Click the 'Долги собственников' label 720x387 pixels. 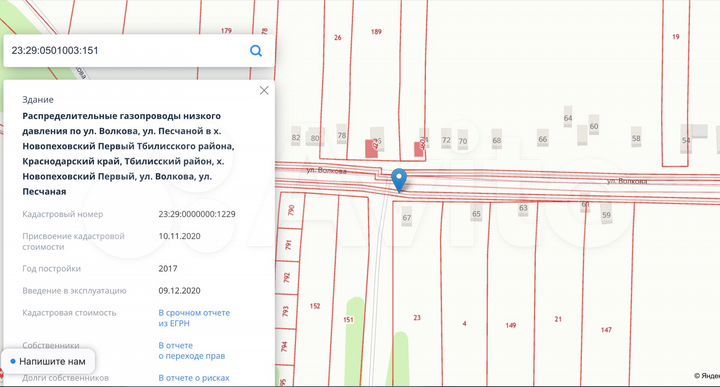(x=65, y=378)
